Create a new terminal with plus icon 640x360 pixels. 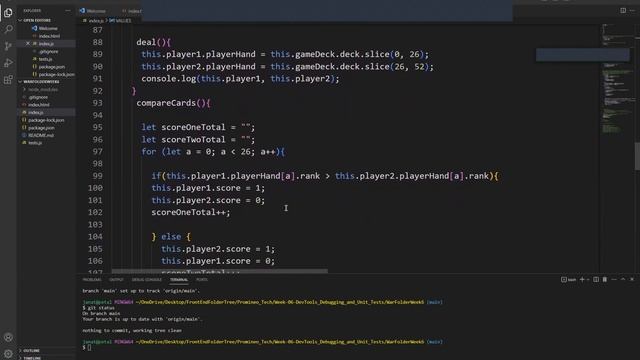tap(582, 280)
